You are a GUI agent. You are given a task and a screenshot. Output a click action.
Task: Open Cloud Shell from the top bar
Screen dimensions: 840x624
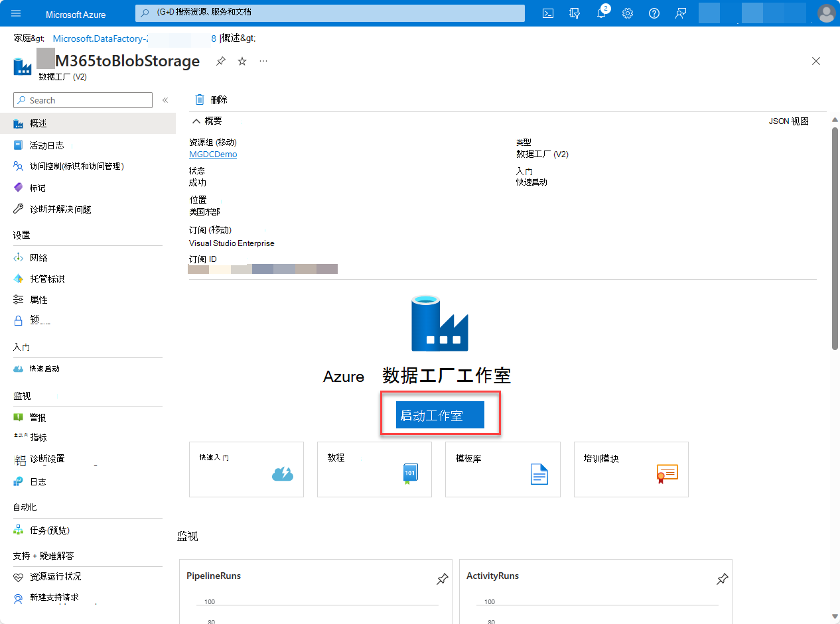pyautogui.click(x=548, y=13)
